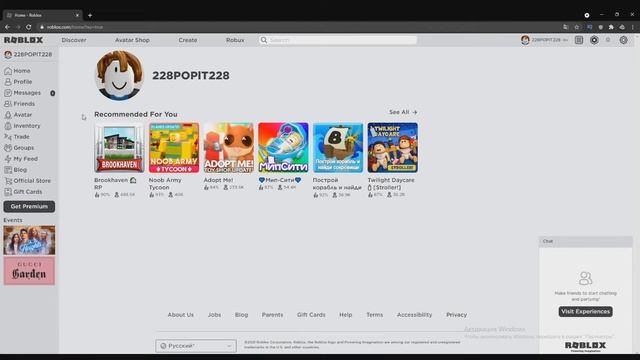Open the Robux balance icon in the header

594,40
